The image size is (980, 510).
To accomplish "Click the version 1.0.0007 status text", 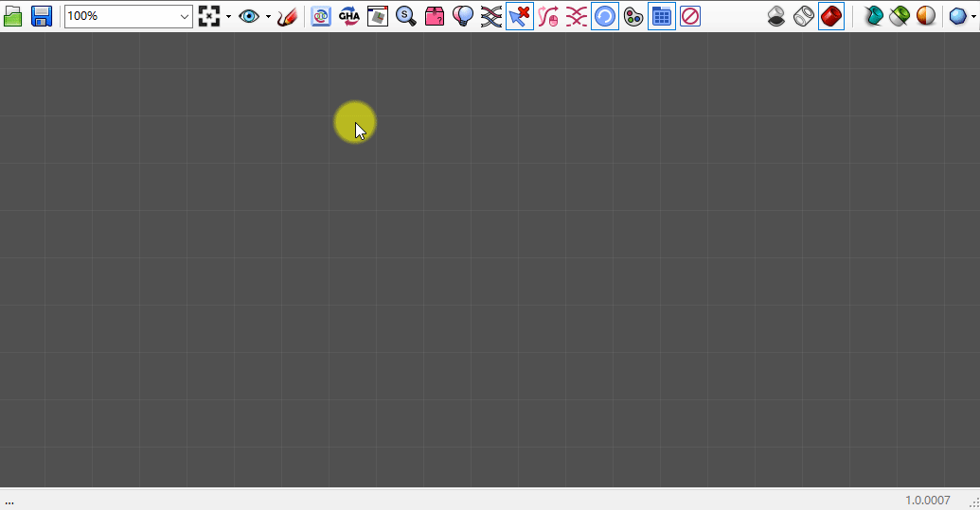I will click(928, 500).
